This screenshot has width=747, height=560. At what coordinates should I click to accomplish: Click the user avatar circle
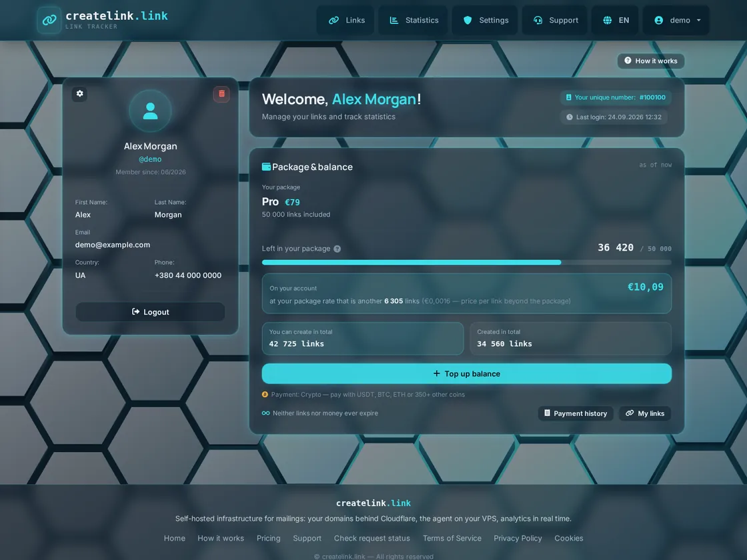click(x=150, y=111)
